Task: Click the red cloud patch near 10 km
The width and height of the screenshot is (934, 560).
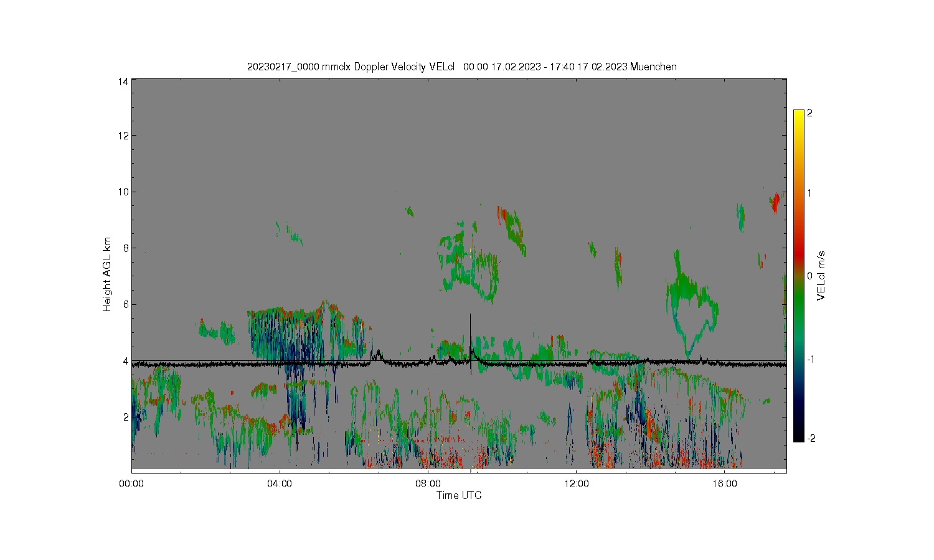Action: 775,202
